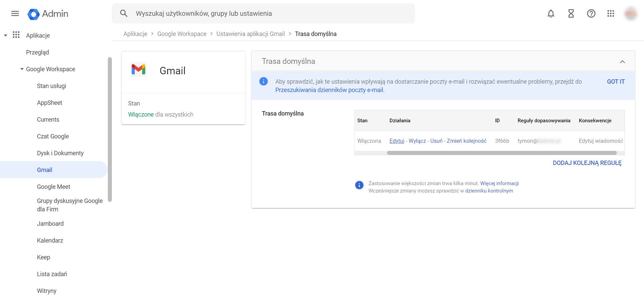Click the rule table horizontal scrollbar
The image size is (644, 299).
coord(502,153)
